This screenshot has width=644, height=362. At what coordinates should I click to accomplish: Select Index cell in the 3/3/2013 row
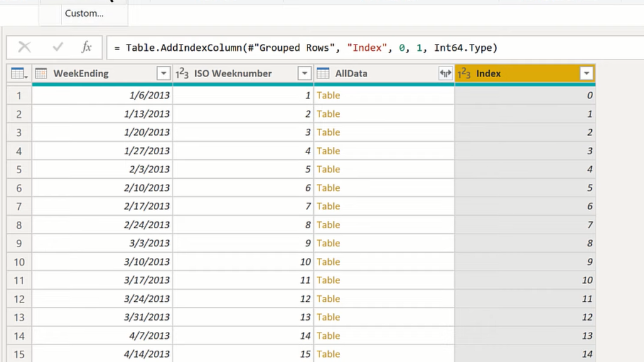pos(525,243)
